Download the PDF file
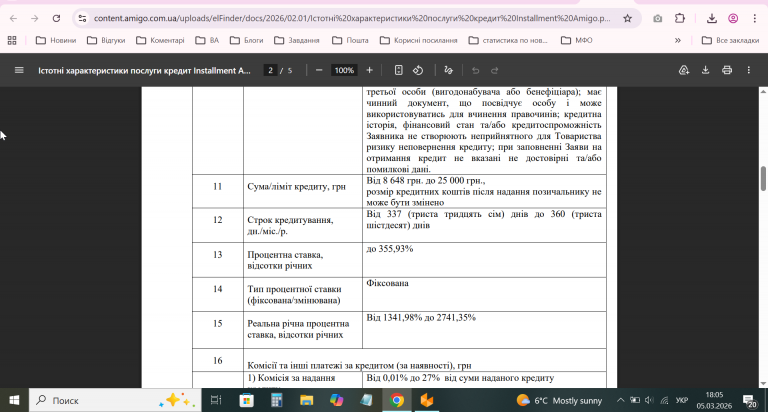Image resolution: width=768 pixels, height=412 pixels. click(x=705, y=70)
